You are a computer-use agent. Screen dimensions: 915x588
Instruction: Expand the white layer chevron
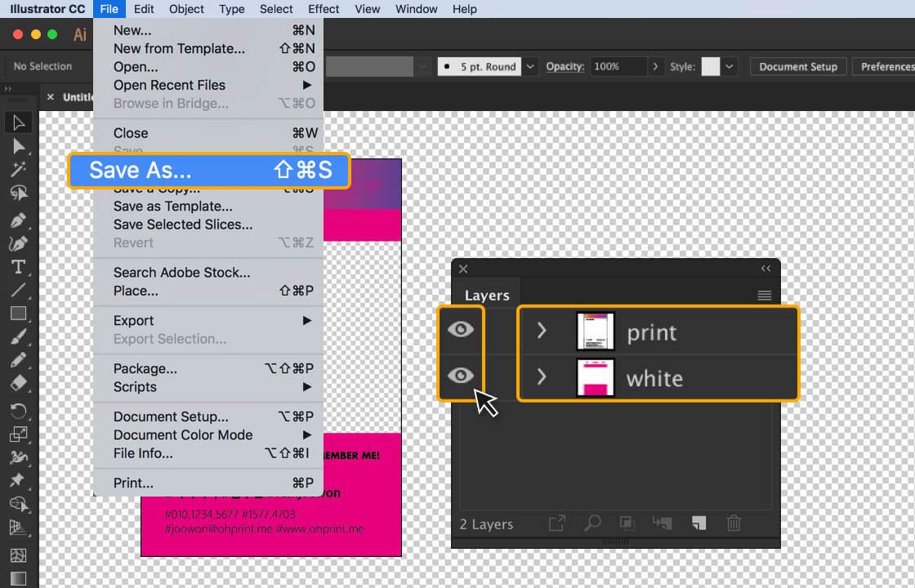pyautogui.click(x=541, y=377)
